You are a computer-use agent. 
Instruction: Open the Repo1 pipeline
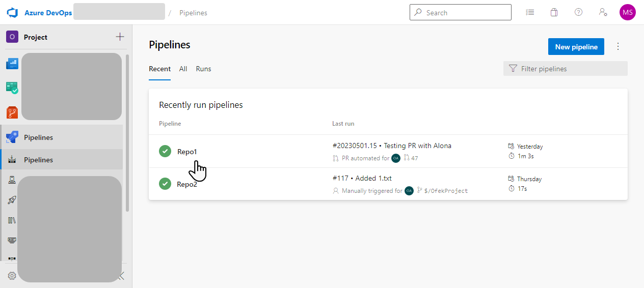(187, 152)
